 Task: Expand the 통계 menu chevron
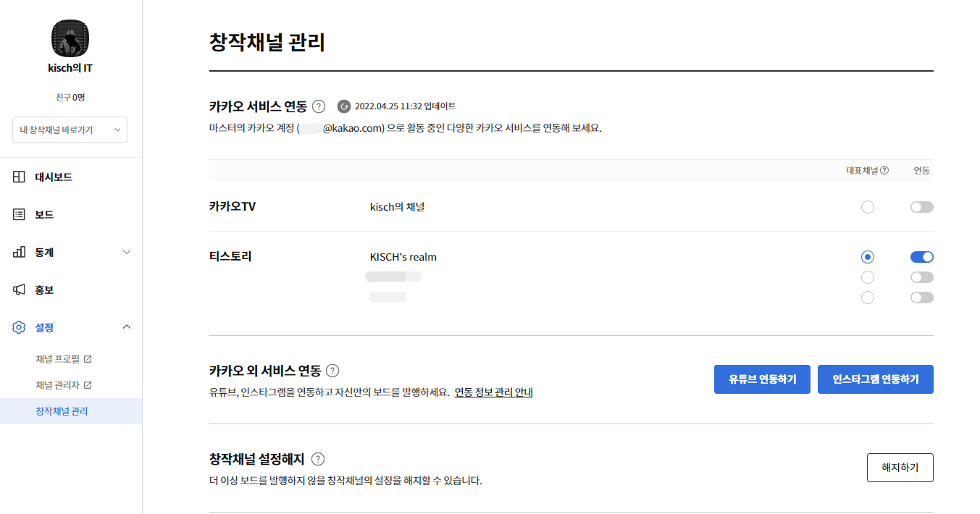click(127, 252)
